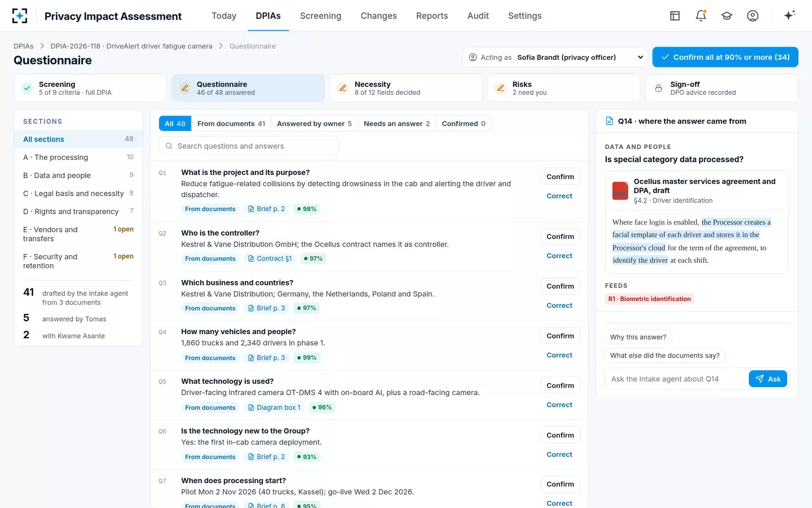Go to the Reports nav tab
The height and width of the screenshot is (508, 812).
[x=432, y=16]
